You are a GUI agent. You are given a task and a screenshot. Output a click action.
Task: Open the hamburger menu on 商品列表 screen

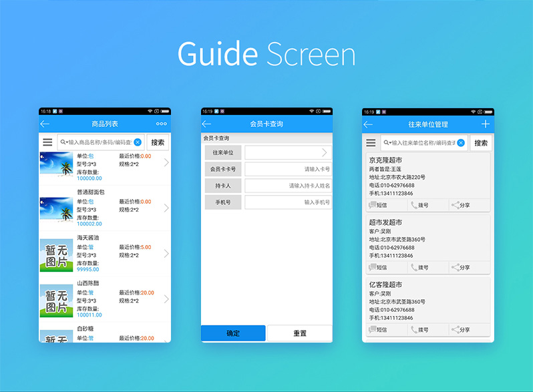tap(47, 142)
